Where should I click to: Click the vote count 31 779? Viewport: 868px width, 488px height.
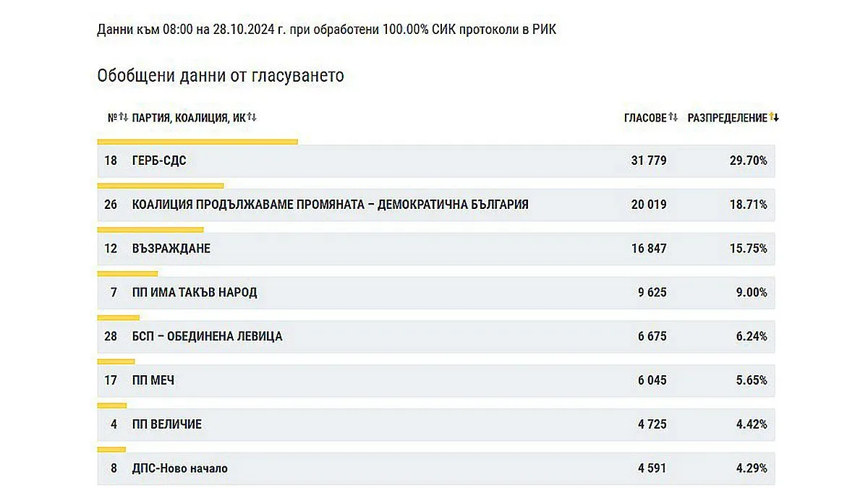pyautogui.click(x=647, y=160)
